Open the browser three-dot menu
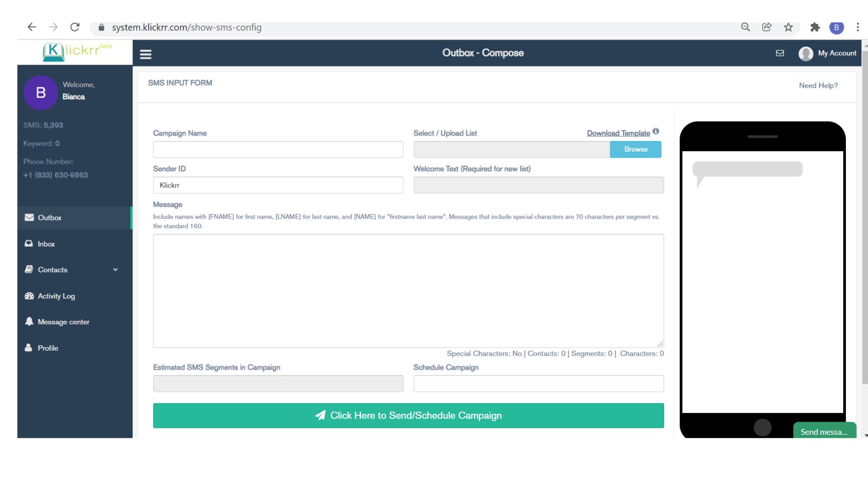The image size is (868, 488). pos(858,27)
